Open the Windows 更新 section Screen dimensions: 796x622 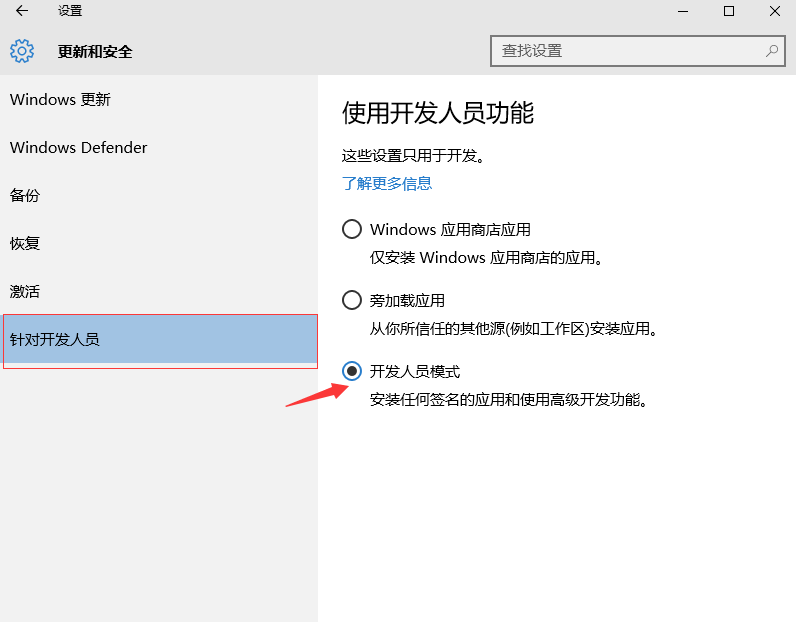pyautogui.click(x=60, y=99)
